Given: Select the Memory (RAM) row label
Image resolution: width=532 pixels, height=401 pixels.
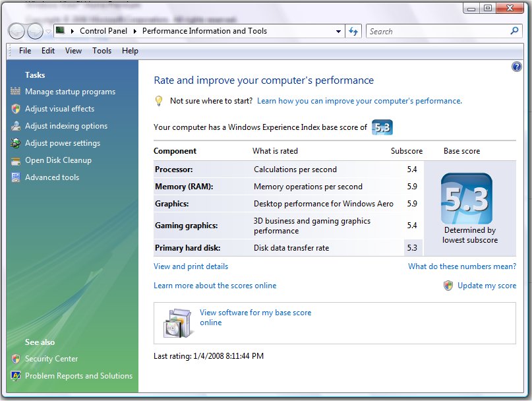Looking at the screenshot, I should coord(184,187).
